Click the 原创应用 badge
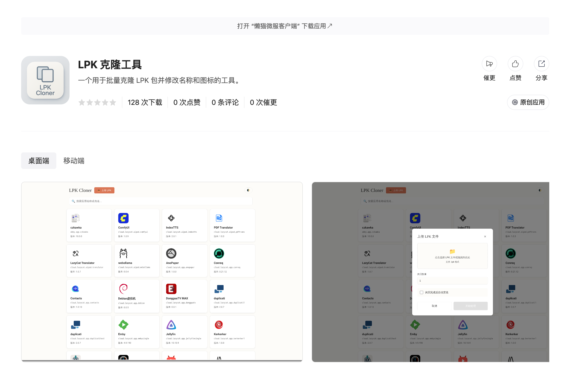This screenshot has height=378, width=588. (x=528, y=102)
